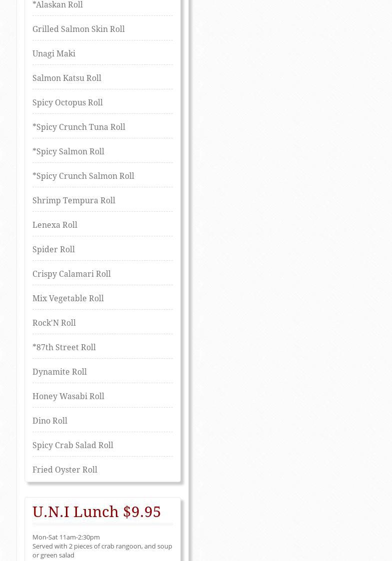Pick the Spicy Crunch Salmon Roll

click(83, 176)
